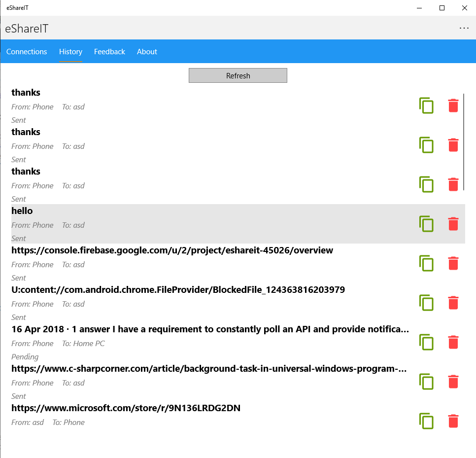Select the 'hello' message row
Viewport: 476px width, 458px height.
tap(197, 224)
